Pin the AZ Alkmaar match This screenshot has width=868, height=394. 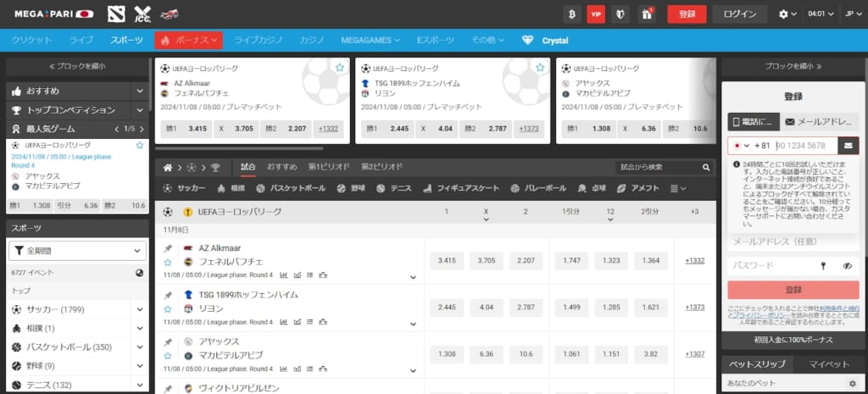click(168, 248)
